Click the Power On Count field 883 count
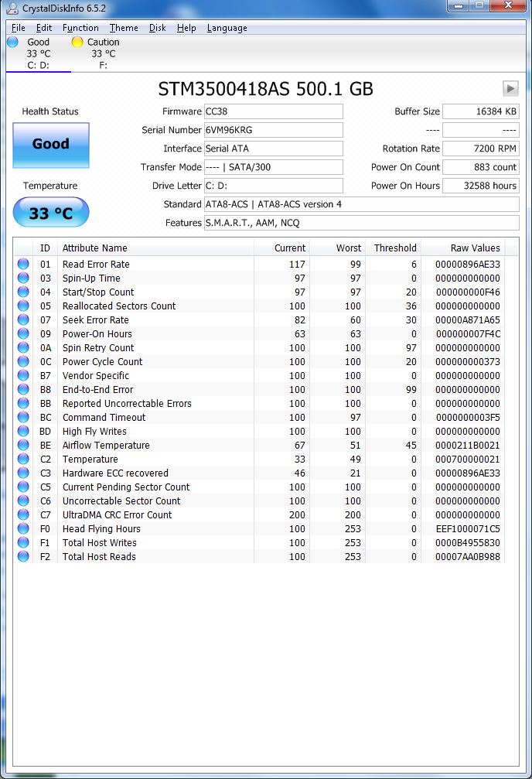Screen dimensions: 532x779 [x=481, y=167]
